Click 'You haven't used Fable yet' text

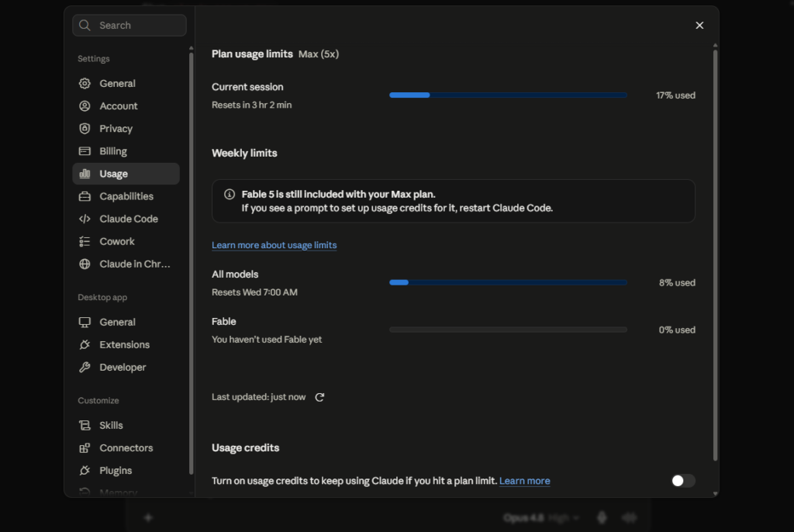coord(267,340)
